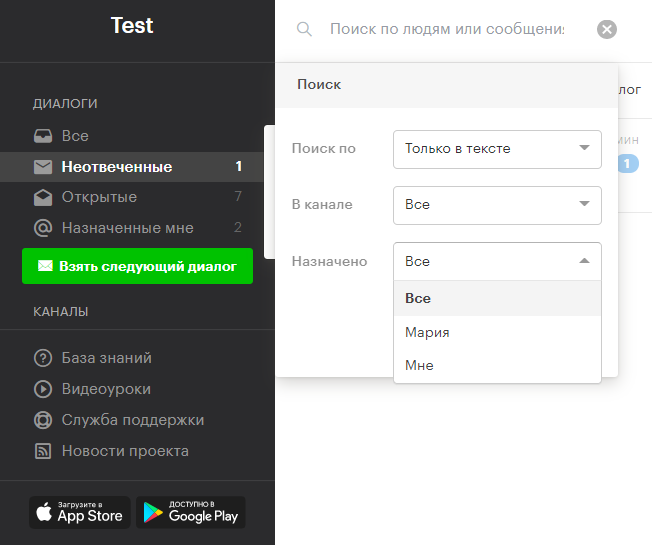Click the Test project title
The width and height of the screenshot is (652, 545).
click(132, 26)
